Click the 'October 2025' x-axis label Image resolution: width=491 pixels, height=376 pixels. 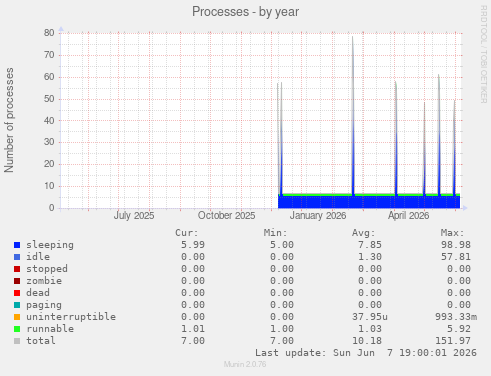click(x=227, y=216)
